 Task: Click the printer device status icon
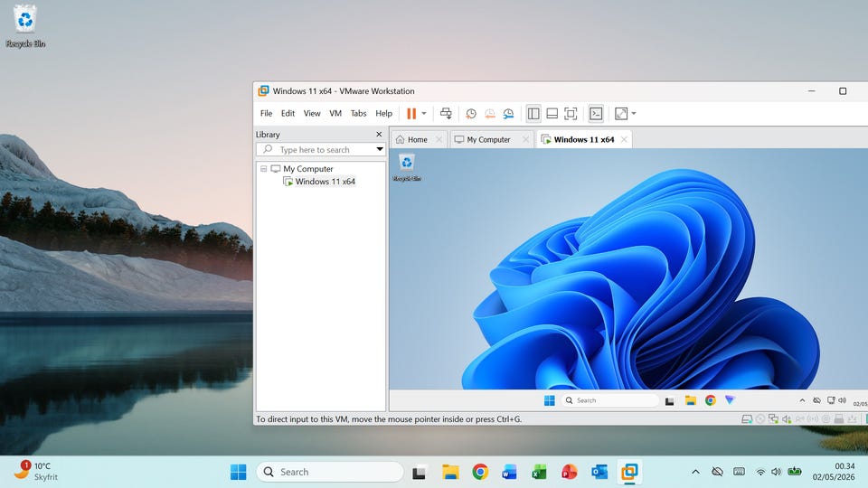839,418
